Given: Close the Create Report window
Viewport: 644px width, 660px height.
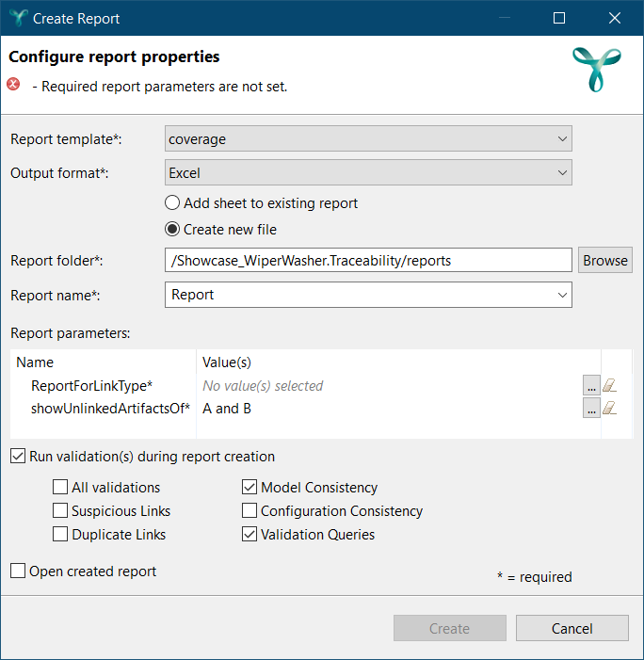Looking at the screenshot, I should tap(615, 18).
